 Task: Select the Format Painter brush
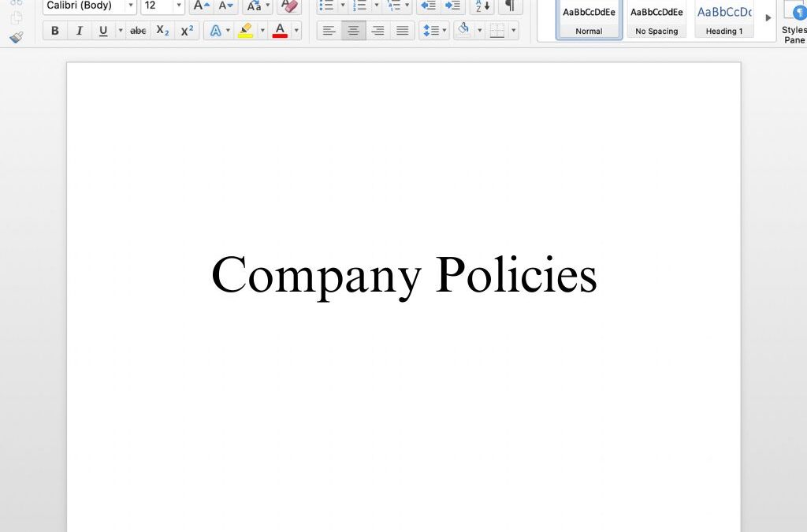pos(17,38)
